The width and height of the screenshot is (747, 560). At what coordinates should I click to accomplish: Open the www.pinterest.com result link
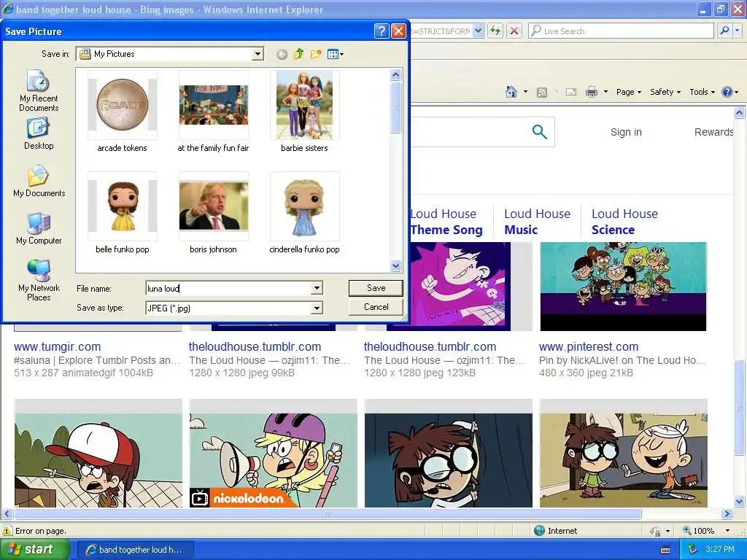[x=589, y=346]
